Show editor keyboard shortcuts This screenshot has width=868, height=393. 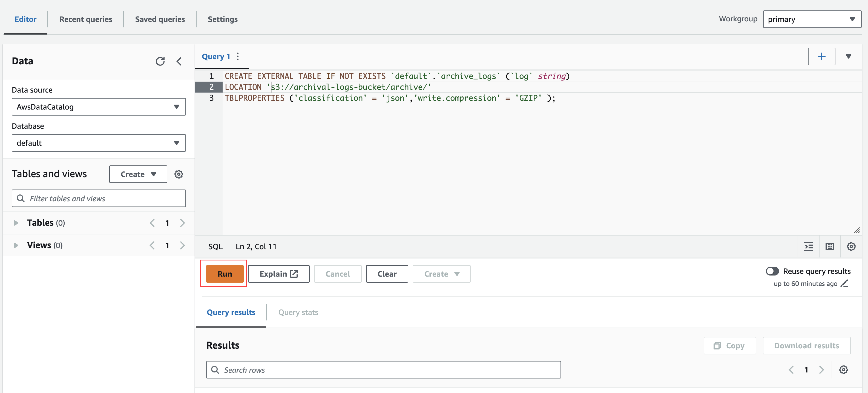tap(830, 246)
